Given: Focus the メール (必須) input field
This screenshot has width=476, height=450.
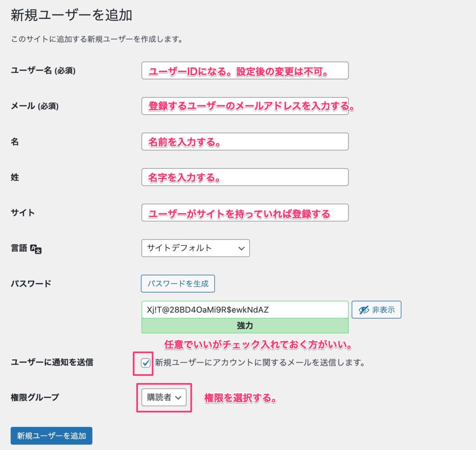Looking at the screenshot, I should [x=245, y=106].
